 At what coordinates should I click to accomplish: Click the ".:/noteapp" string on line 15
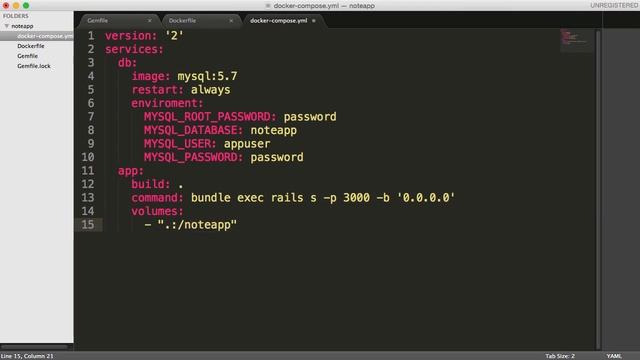point(197,224)
